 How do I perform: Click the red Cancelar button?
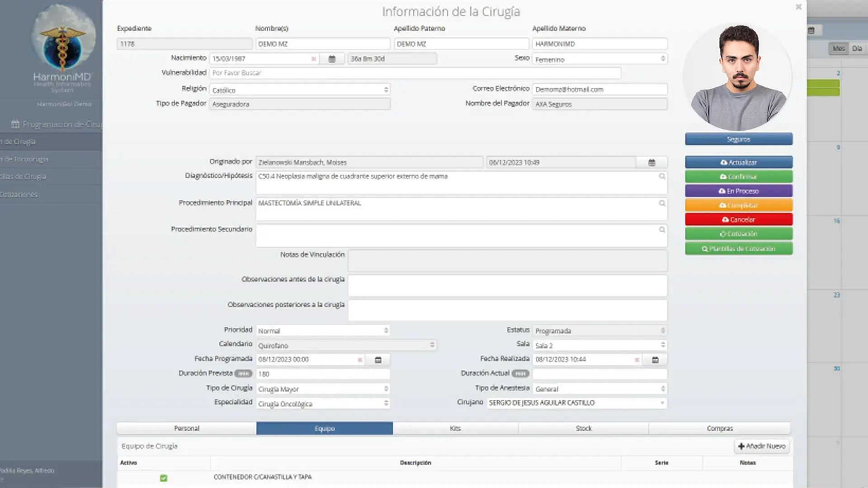[x=739, y=220]
